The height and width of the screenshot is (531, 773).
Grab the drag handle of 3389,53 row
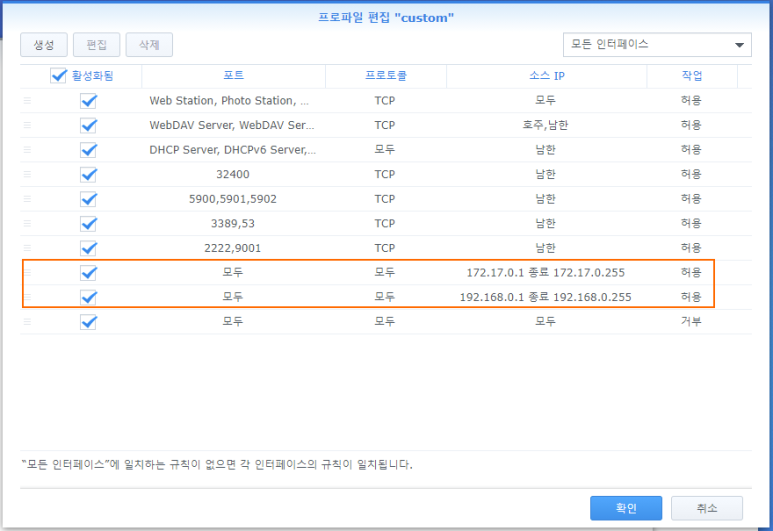[x=28, y=223]
